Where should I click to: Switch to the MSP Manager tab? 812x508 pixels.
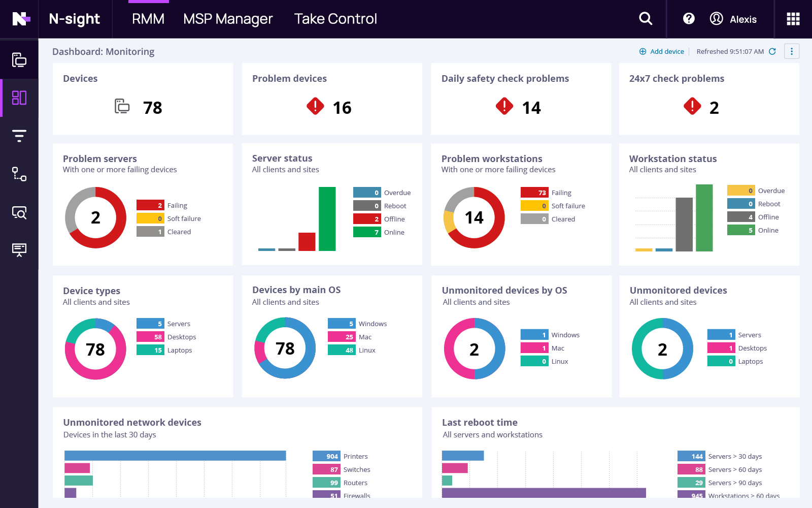(x=228, y=19)
